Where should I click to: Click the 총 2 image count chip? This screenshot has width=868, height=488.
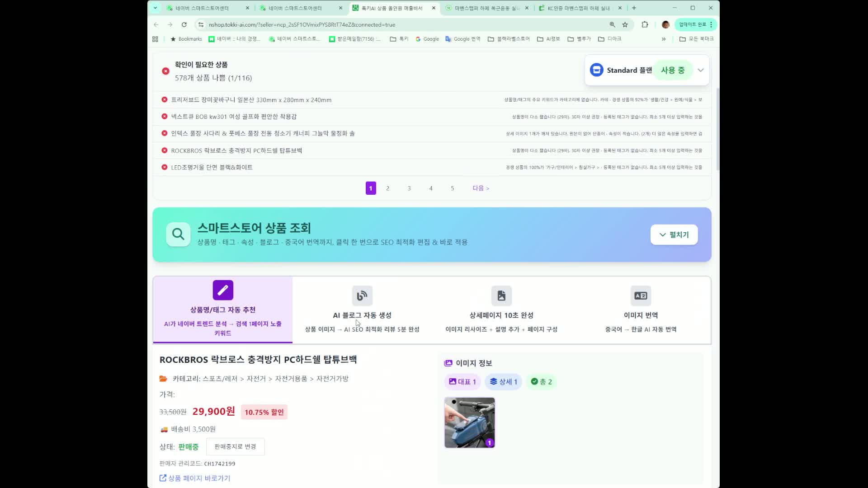pos(541,382)
